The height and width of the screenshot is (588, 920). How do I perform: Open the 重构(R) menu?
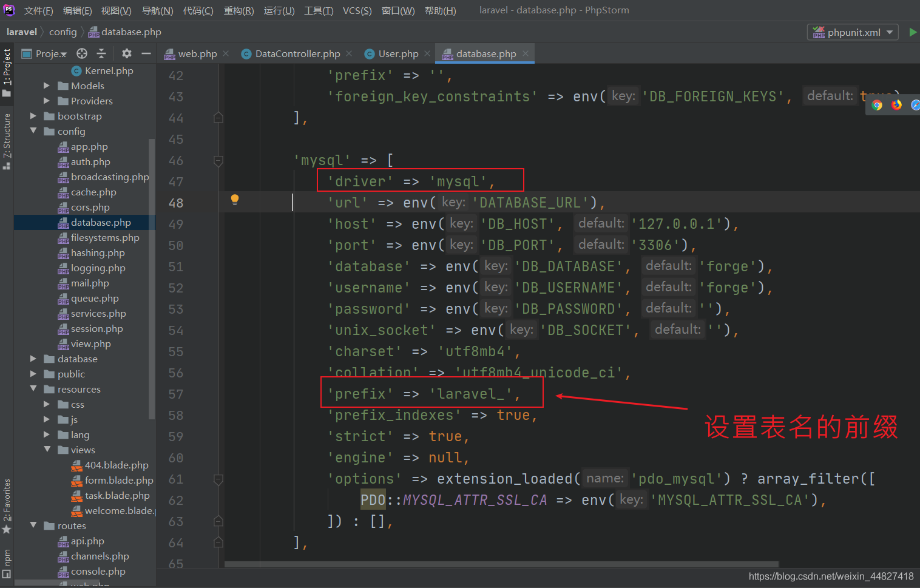[x=238, y=10]
